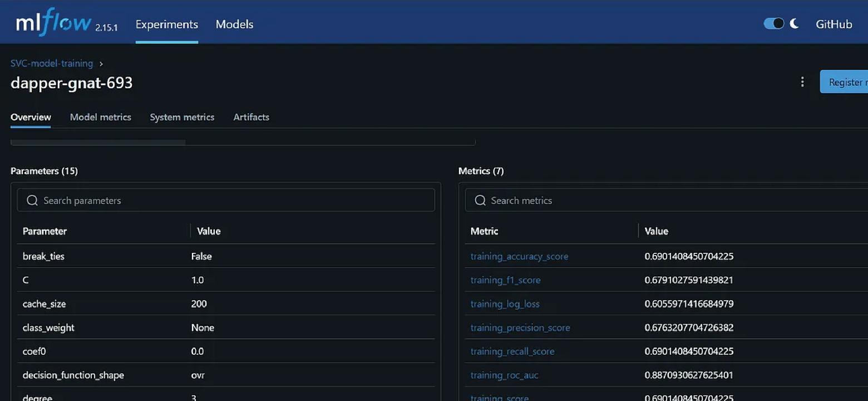Go to SVC-model-training breadcrumb

[x=52, y=63]
